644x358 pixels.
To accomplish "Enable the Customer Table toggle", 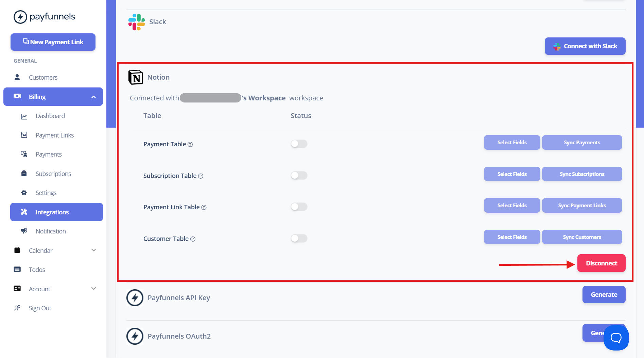I will point(299,238).
